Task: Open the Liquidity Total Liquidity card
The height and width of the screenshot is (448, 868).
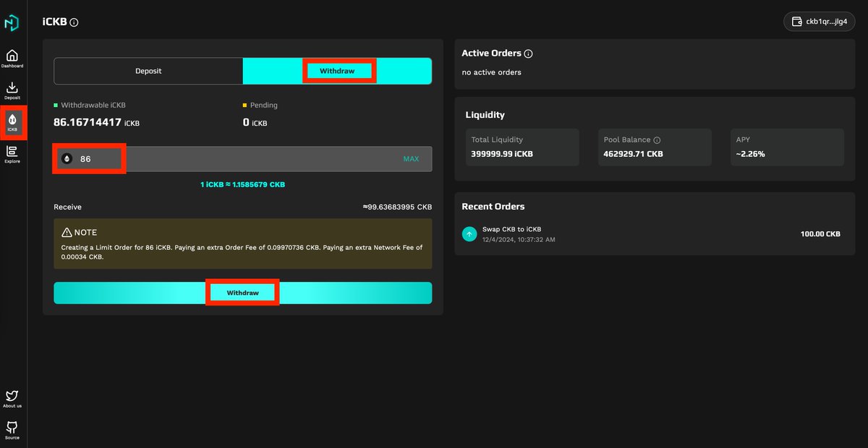Action: click(522, 147)
